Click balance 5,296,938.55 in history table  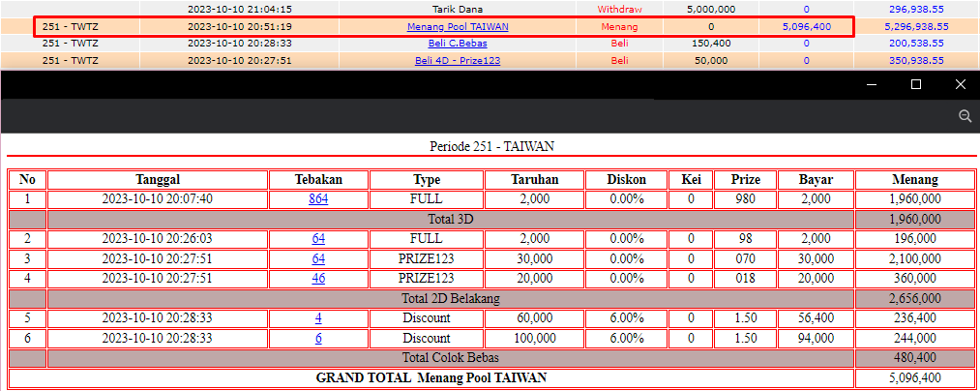(x=917, y=27)
